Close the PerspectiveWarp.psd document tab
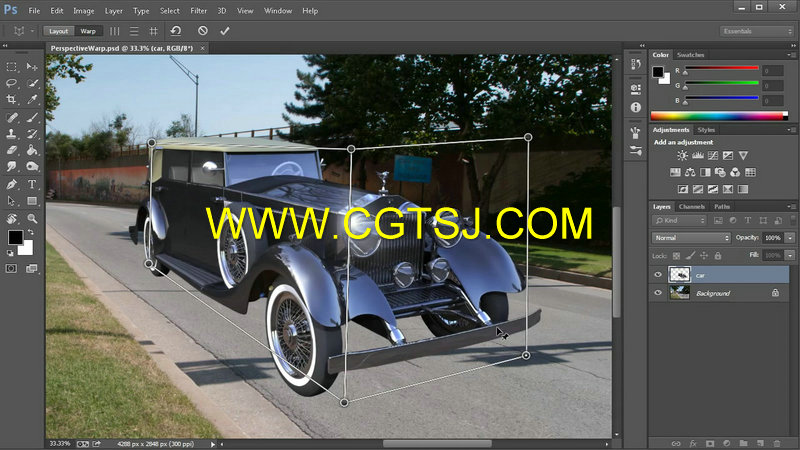800x450 pixels. tap(203, 48)
